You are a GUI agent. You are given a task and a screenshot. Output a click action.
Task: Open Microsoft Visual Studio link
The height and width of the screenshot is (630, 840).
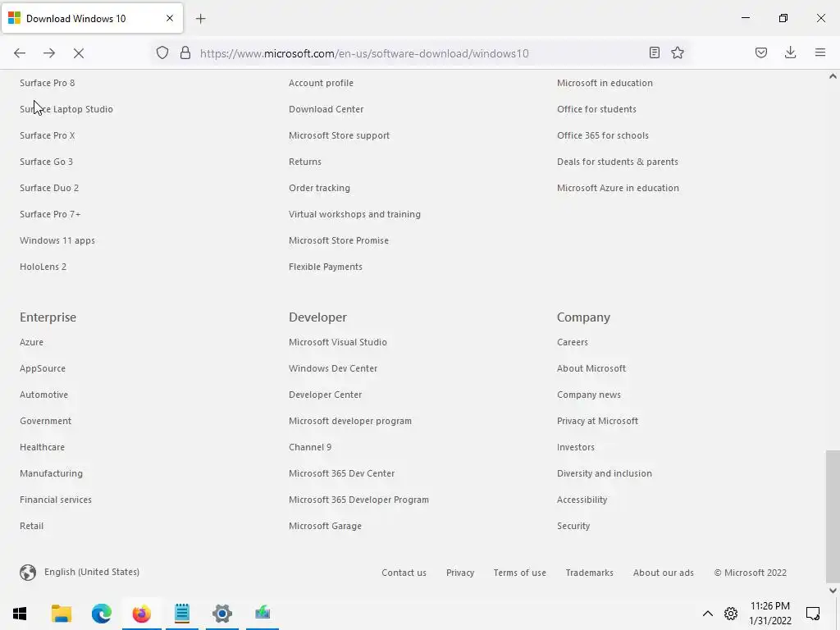[x=337, y=342]
